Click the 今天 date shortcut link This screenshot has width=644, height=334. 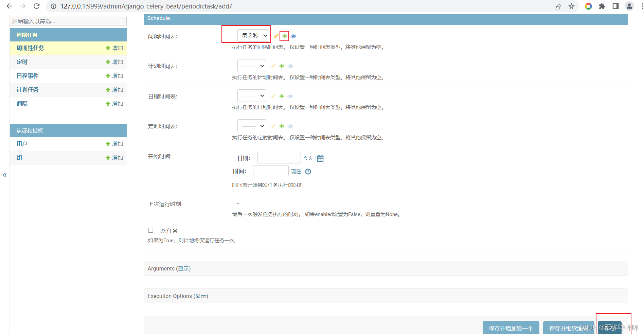[308, 158]
